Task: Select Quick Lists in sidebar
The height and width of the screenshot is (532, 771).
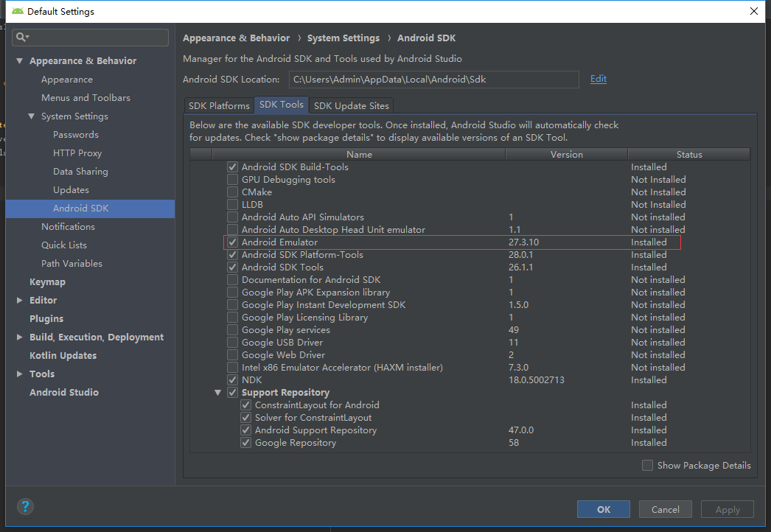Action: coord(64,245)
